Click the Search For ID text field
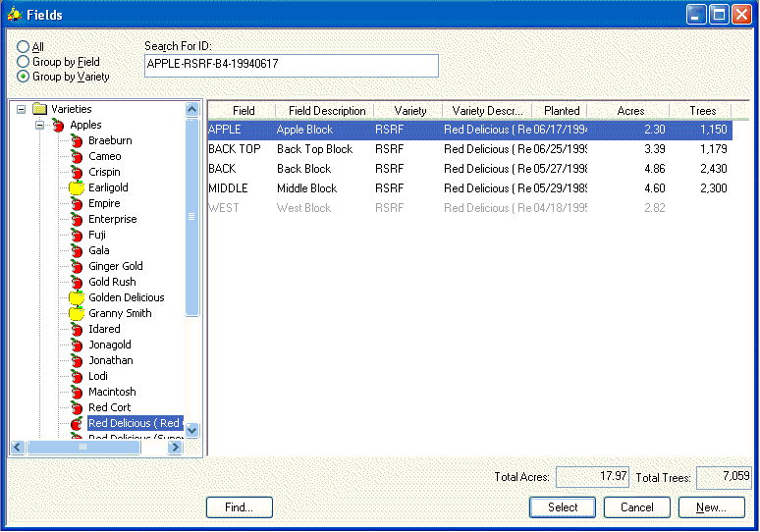Image resolution: width=760 pixels, height=532 pixels. pos(291,65)
